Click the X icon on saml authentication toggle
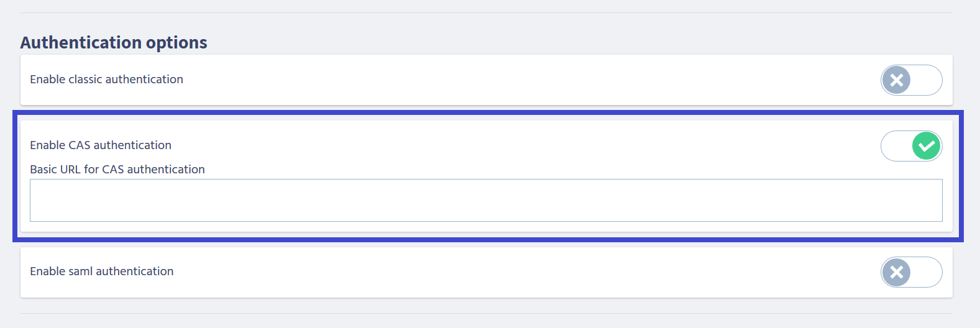Image resolution: width=980 pixels, height=328 pixels. (x=896, y=272)
